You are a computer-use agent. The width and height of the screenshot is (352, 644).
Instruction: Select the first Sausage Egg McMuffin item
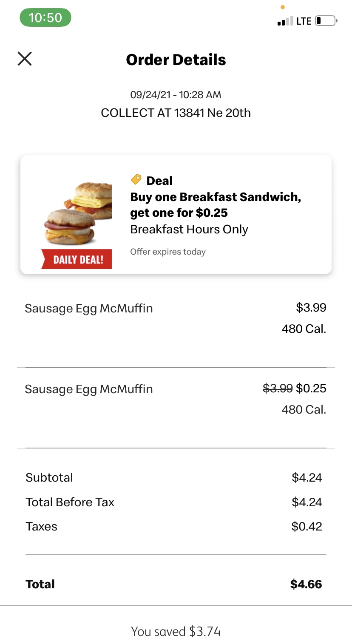tap(89, 308)
